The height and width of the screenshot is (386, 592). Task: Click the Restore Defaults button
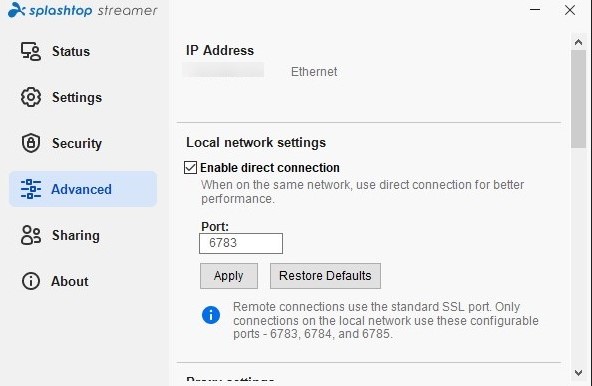[325, 276]
